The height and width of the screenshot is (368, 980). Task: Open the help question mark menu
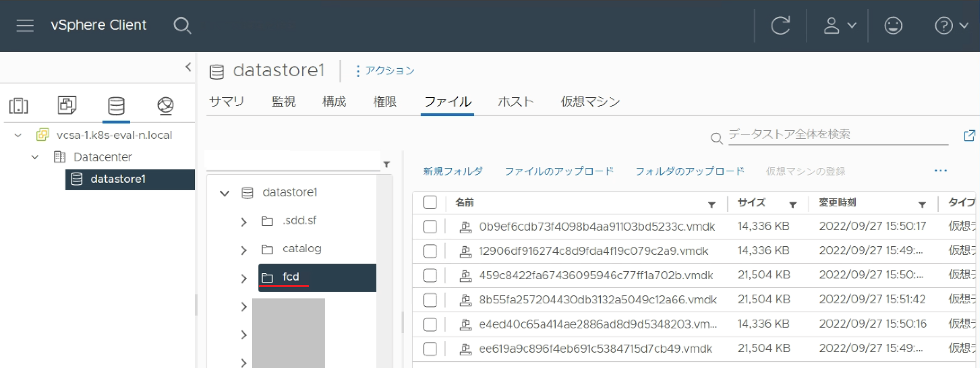click(x=951, y=26)
